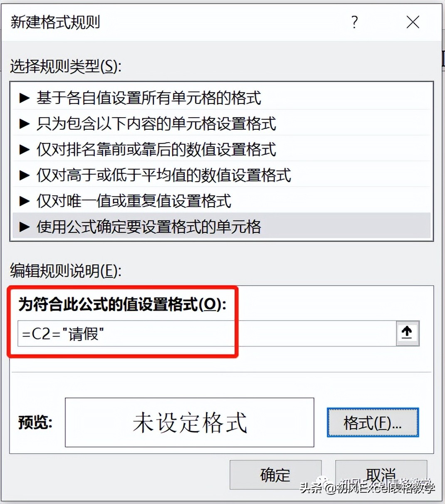Pick 仅对唯一值或重复值设置格式 rule type

coord(222,201)
